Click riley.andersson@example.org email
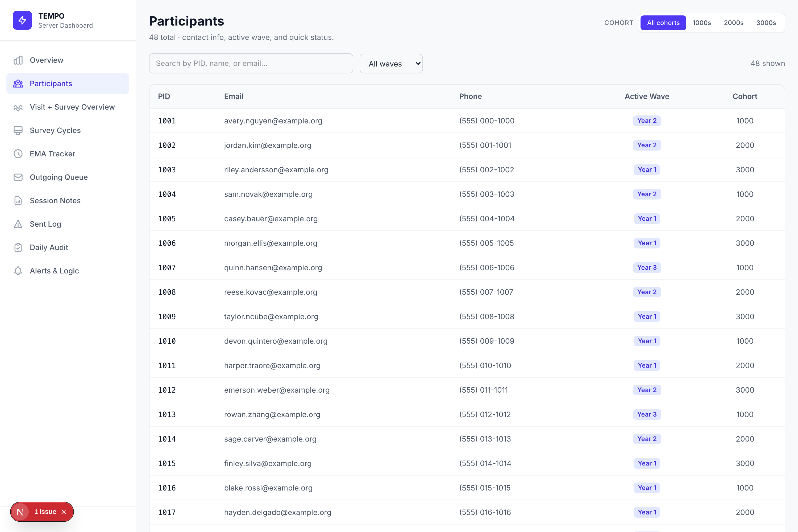The height and width of the screenshot is (532, 798). pos(276,170)
